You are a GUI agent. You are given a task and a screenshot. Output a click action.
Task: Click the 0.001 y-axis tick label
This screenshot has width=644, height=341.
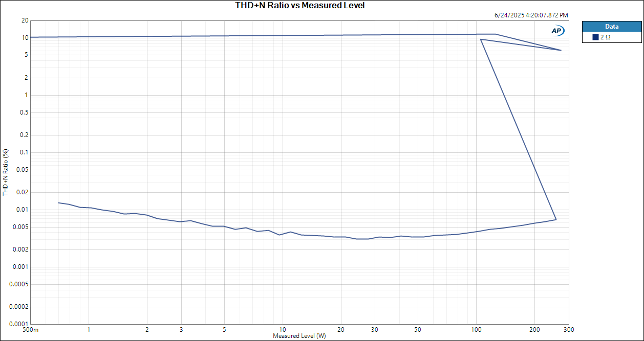coord(21,267)
